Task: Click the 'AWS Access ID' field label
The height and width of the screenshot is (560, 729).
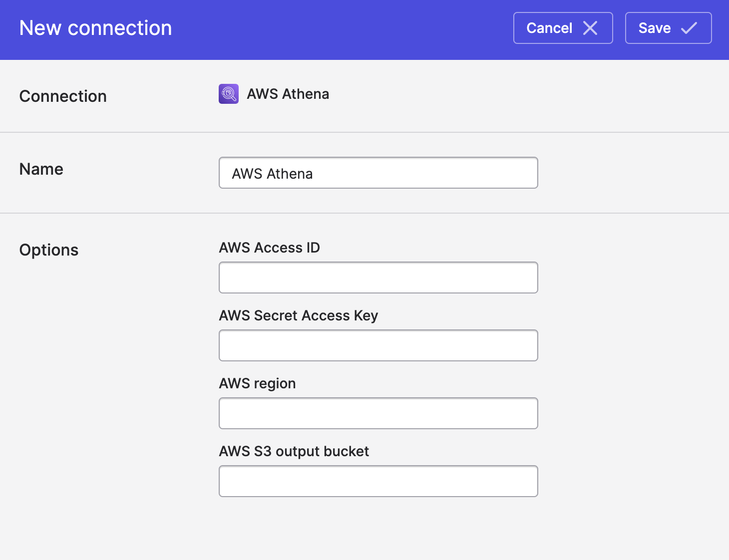Action: coord(270,248)
